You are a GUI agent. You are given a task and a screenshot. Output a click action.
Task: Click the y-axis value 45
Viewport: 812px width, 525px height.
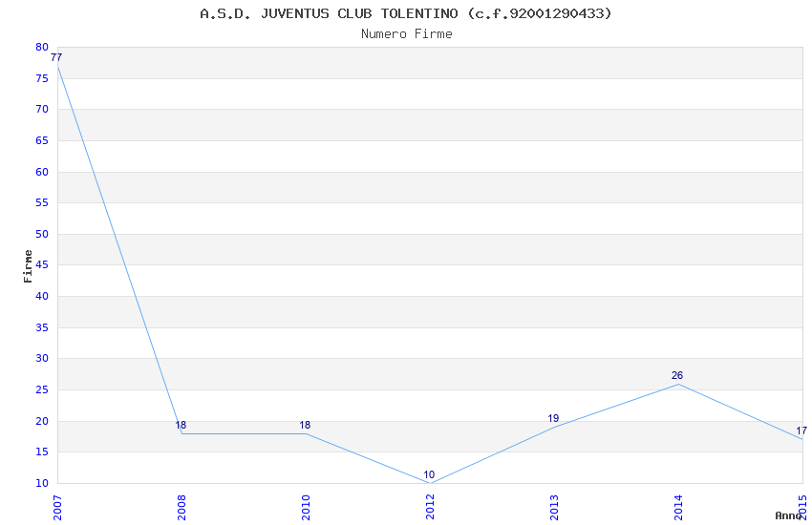point(42,264)
